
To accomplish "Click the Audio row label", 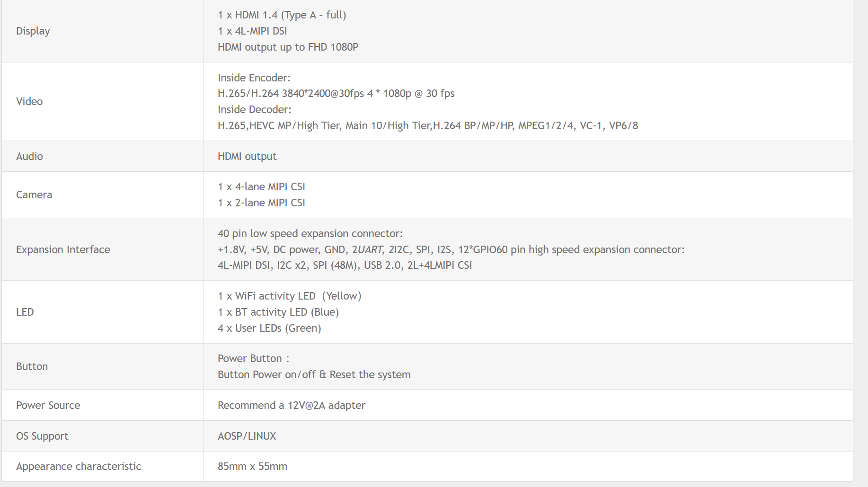I will pyautogui.click(x=29, y=156).
